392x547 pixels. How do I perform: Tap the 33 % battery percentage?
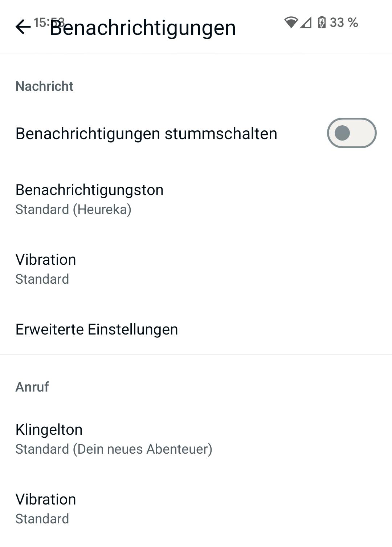pyautogui.click(x=344, y=23)
